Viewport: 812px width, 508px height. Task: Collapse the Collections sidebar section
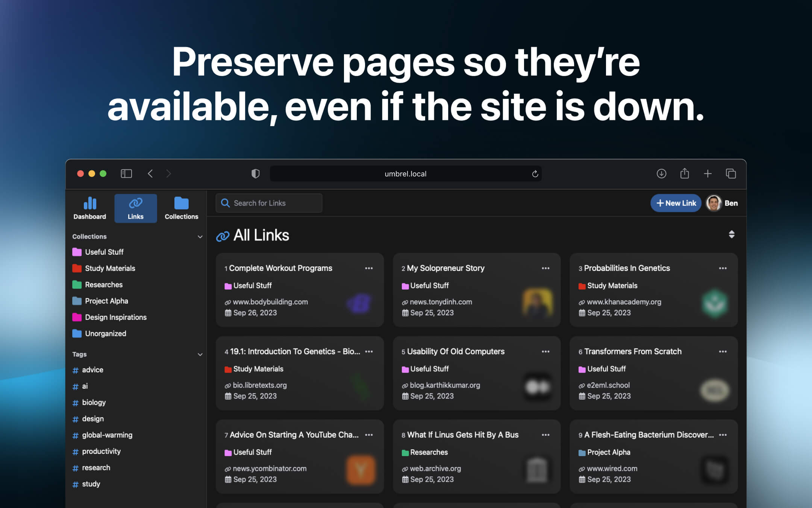[x=200, y=237]
